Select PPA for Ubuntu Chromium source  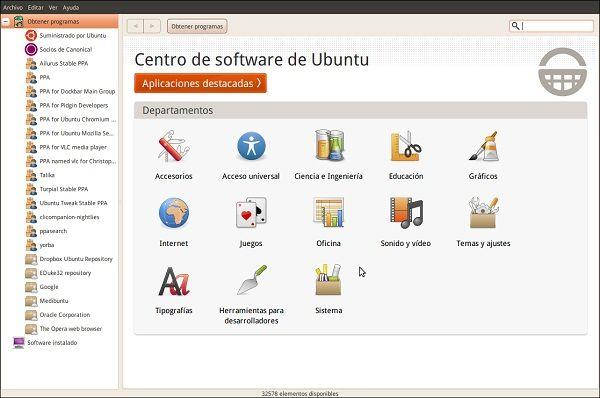tap(78, 119)
